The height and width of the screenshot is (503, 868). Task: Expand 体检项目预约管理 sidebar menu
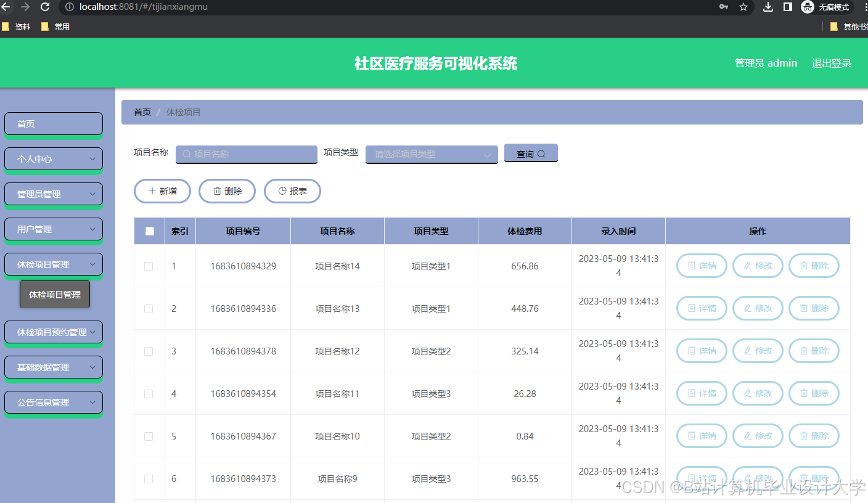(54, 332)
